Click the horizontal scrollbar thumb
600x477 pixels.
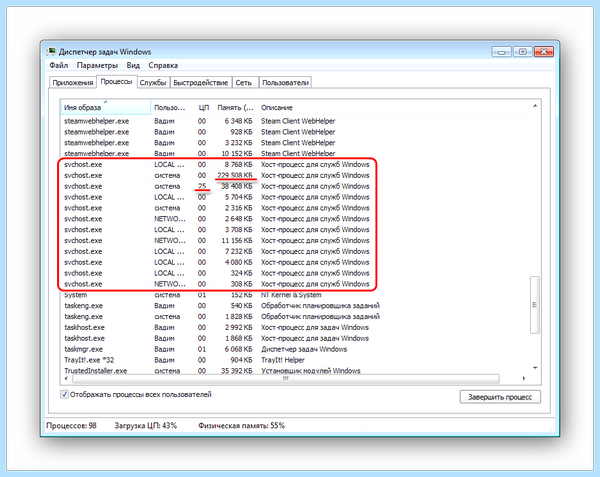pos(285,379)
